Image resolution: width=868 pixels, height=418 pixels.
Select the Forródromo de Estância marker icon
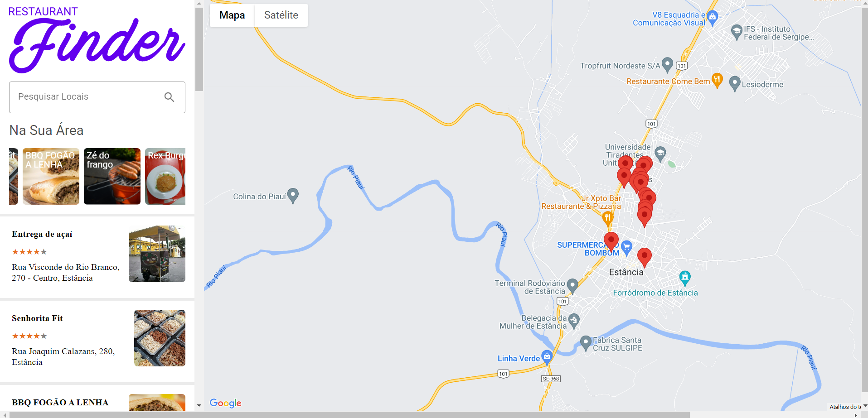click(685, 278)
